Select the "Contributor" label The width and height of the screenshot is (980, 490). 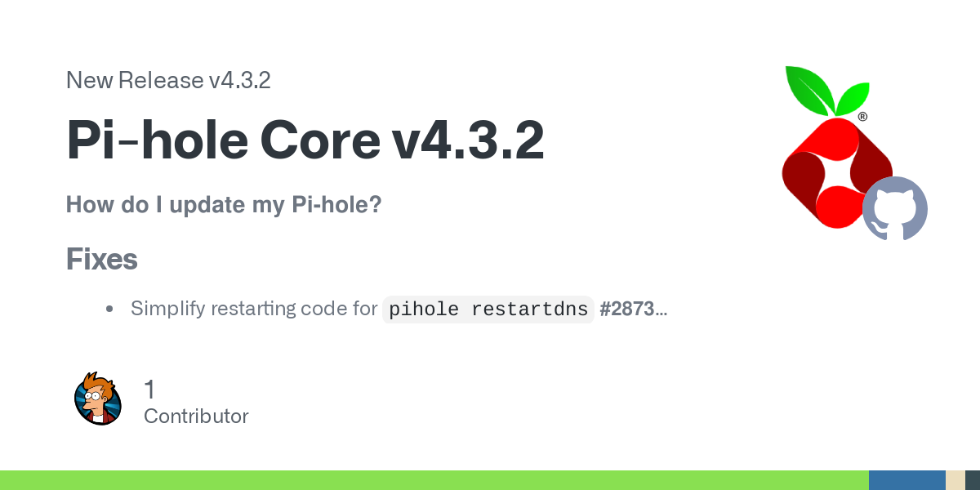pos(196,416)
